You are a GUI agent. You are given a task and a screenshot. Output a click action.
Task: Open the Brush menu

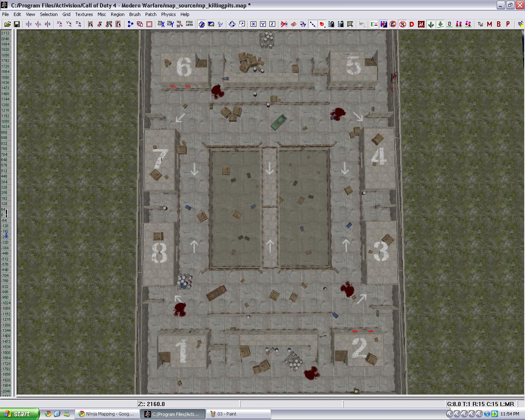point(135,14)
